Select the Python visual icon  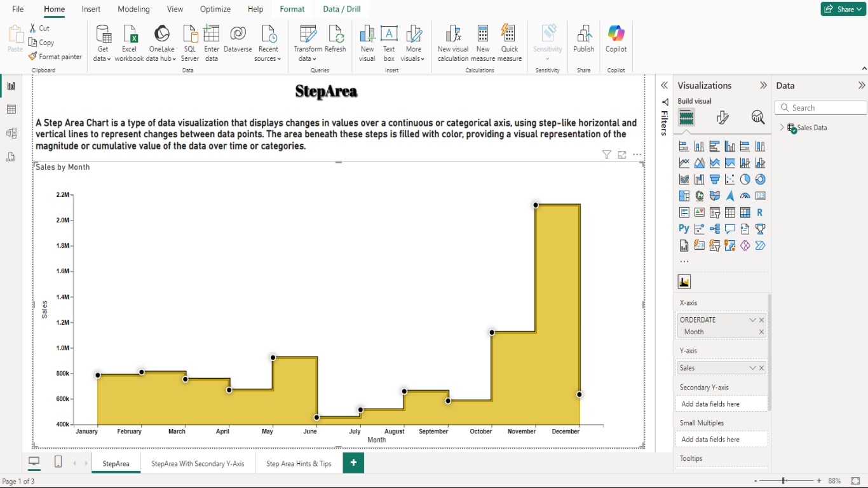click(x=684, y=229)
